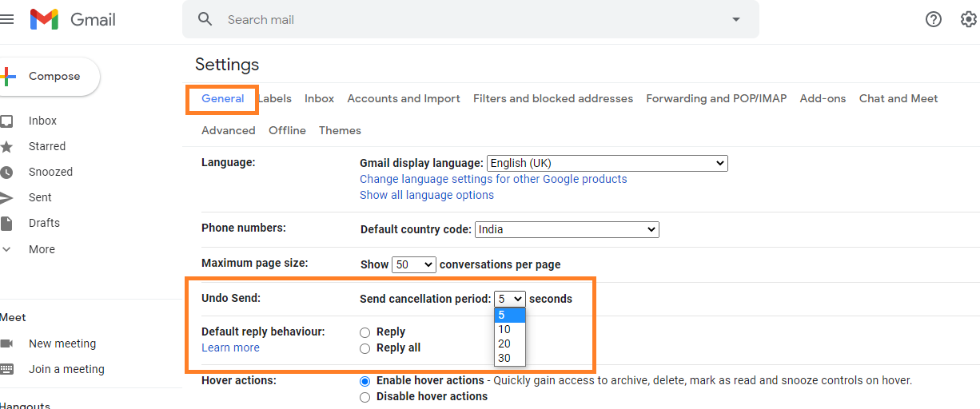
Task: Open Starred folder star icon
Action: click(6, 146)
